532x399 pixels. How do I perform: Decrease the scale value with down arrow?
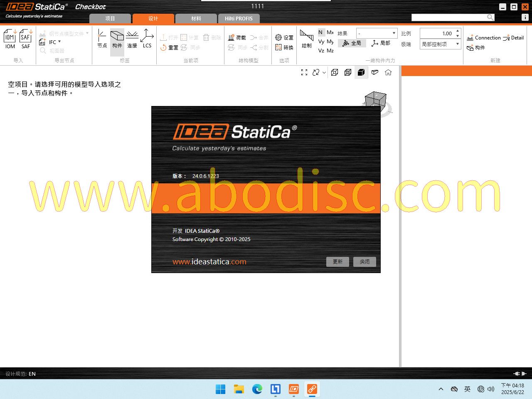click(x=458, y=36)
